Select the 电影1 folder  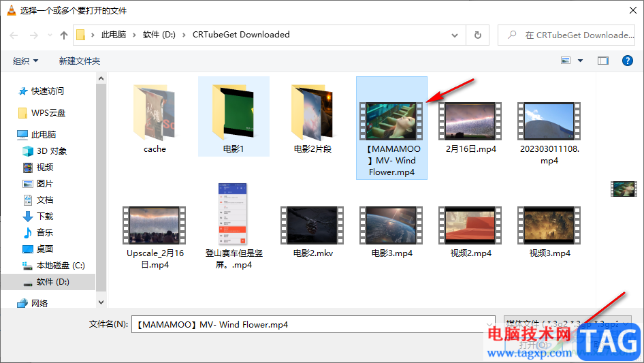(234, 116)
